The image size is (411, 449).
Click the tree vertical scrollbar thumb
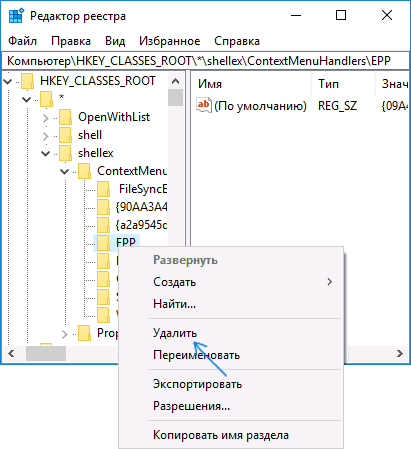click(175, 97)
